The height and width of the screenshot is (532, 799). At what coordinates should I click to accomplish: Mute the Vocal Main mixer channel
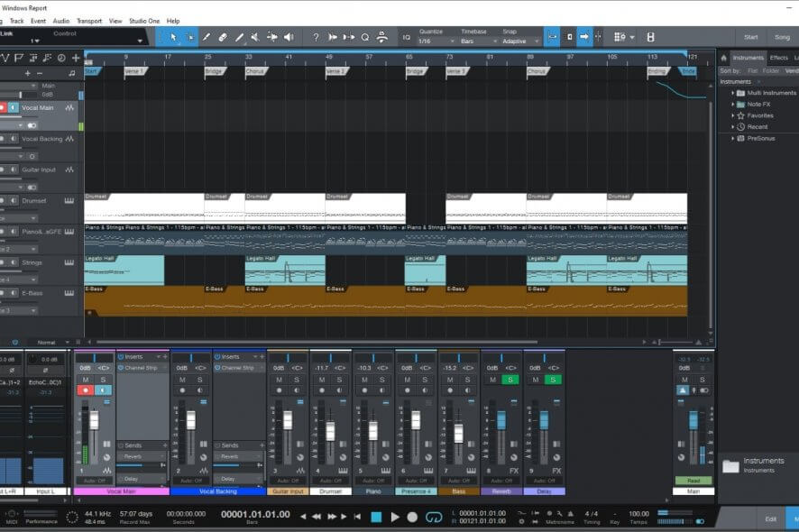[x=86, y=380]
